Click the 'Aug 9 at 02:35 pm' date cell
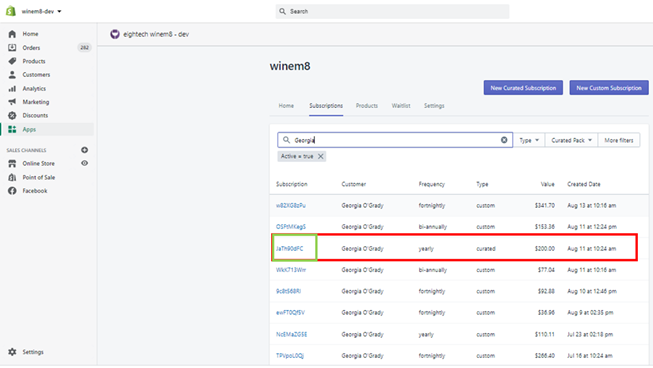653x368 pixels. (x=590, y=313)
